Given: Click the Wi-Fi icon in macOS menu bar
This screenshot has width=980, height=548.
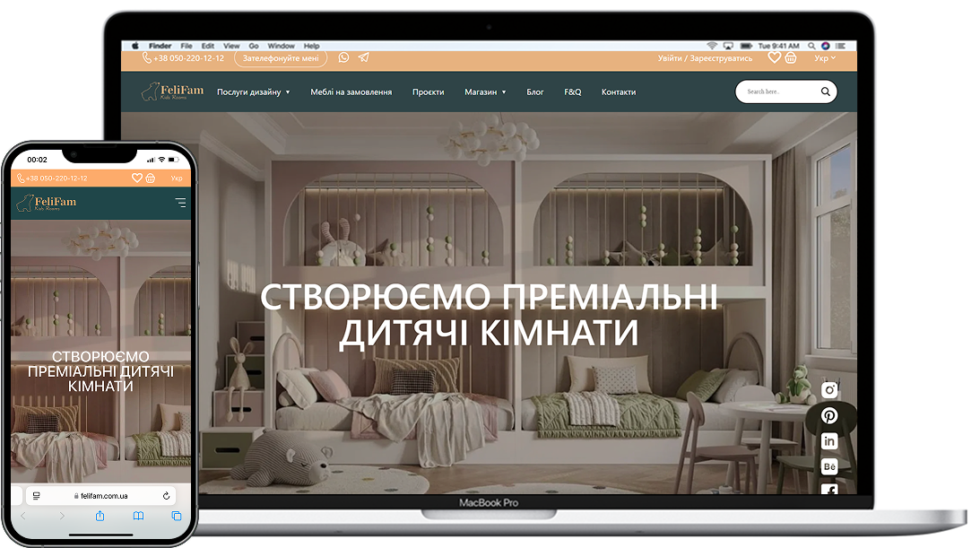Looking at the screenshot, I should pos(712,46).
